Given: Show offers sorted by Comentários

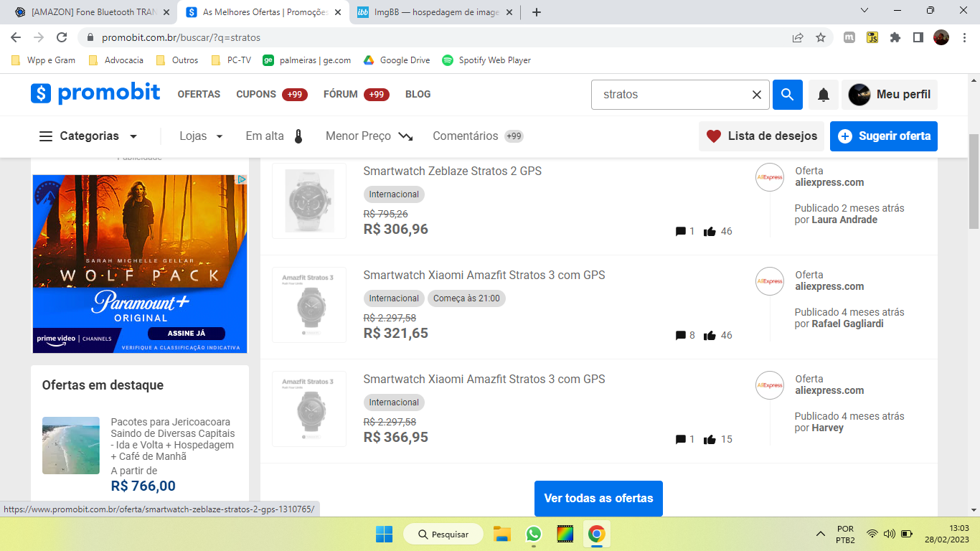Looking at the screenshot, I should pyautogui.click(x=478, y=136).
